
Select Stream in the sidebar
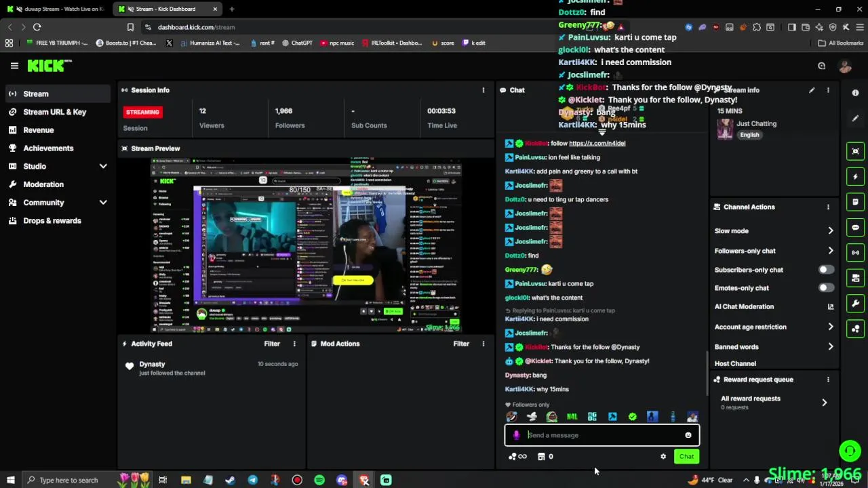pos(57,94)
